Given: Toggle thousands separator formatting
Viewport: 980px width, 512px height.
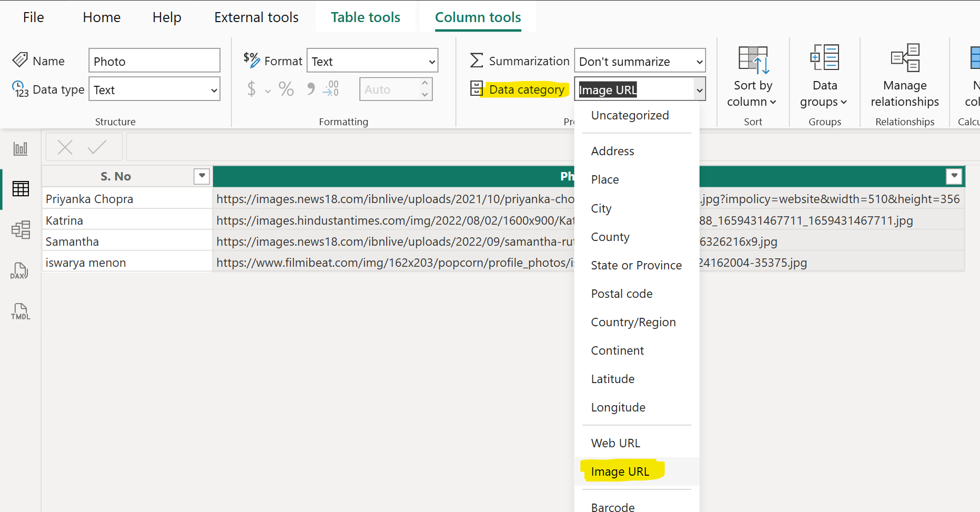Looking at the screenshot, I should [x=310, y=89].
